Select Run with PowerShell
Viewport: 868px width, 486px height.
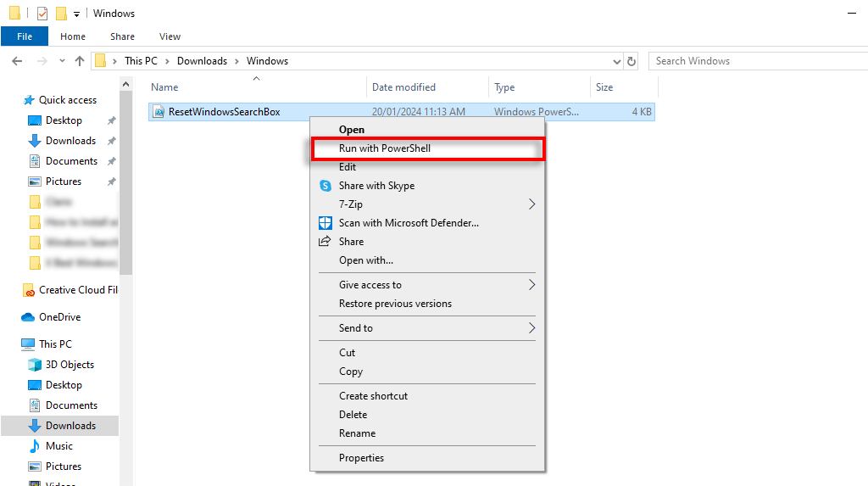click(384, 148)
